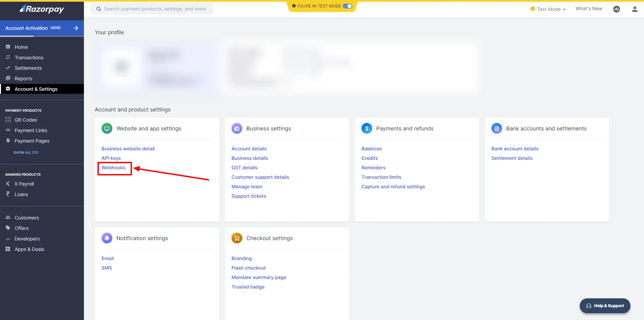
Task: Click the Help & Support button
Action: pos(605,306)
